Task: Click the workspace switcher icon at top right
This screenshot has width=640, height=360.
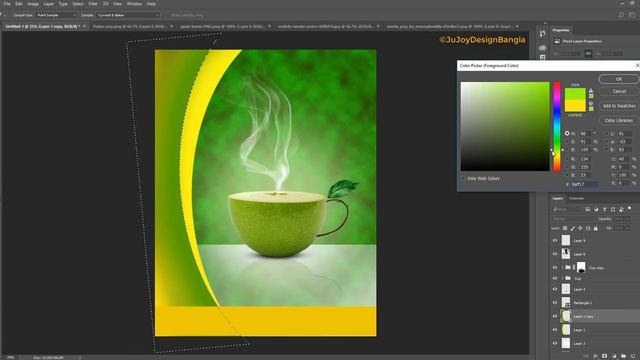Action: pyautogui.click(x=632, y=15)
